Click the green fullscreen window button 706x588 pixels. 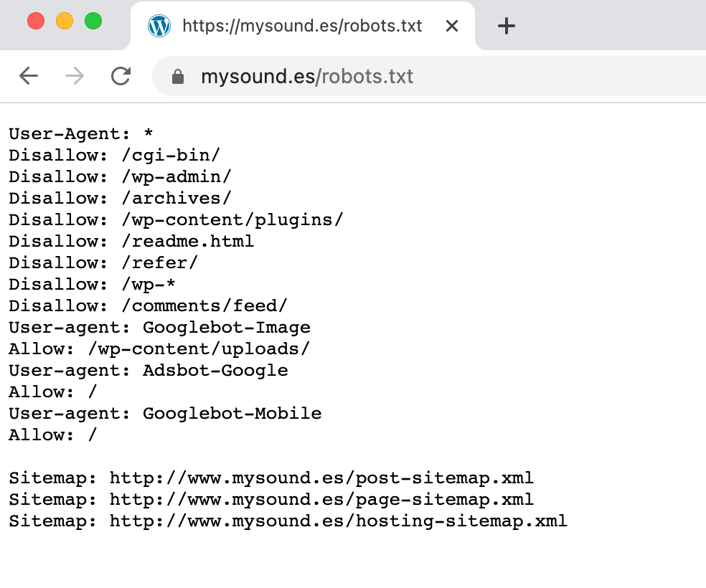[x=93, y=21]
